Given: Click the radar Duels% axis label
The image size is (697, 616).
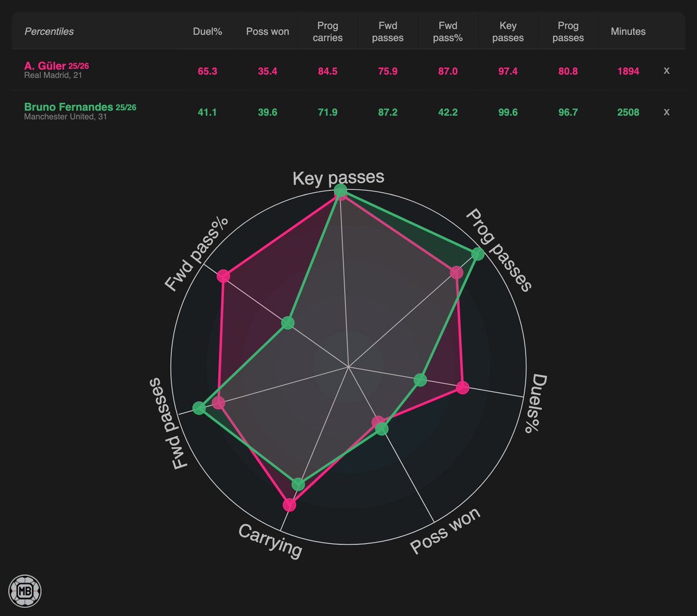Looking at the screenshot, I should 535,404.
